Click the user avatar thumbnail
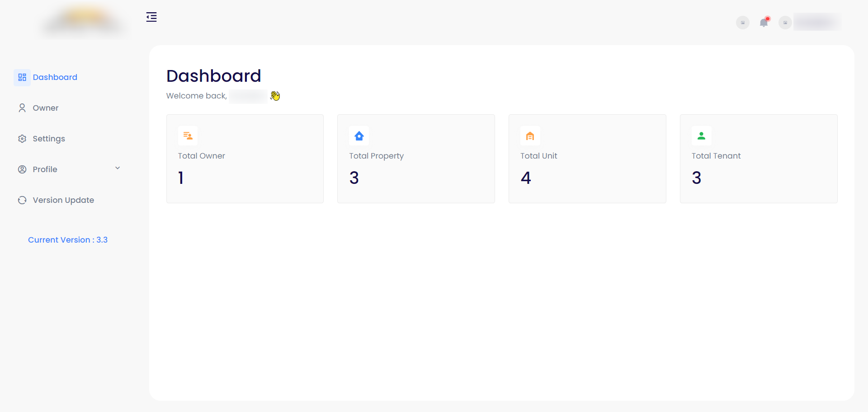The width and height of the screenshot is (868, 412). (785, 23)
